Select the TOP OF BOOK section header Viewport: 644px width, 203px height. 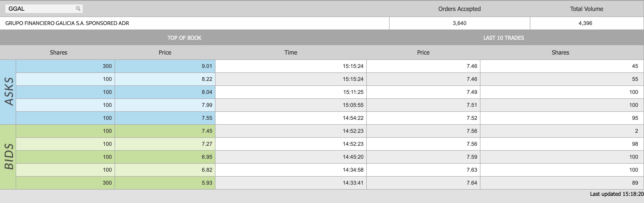[x=184, y=38]
